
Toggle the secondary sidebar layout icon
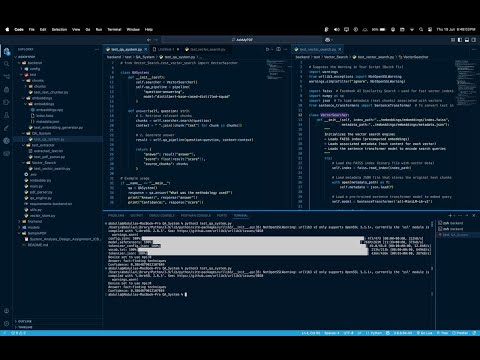(x=474, y=40)
